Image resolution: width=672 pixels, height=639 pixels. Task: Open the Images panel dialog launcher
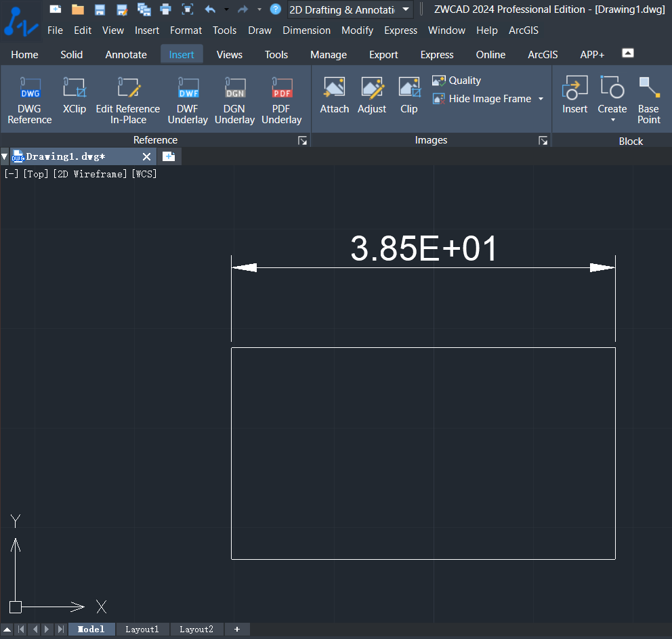[x=543, y=141]
